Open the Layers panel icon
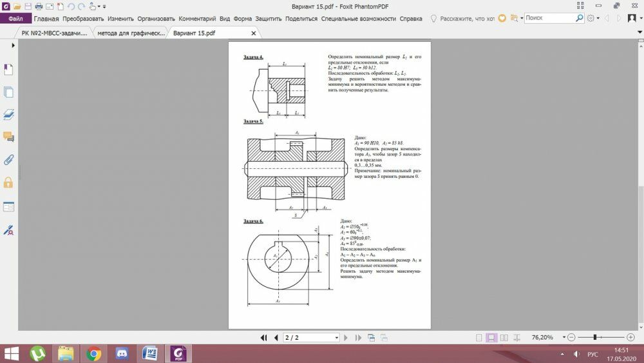644x363 pixels. point(8,115)
